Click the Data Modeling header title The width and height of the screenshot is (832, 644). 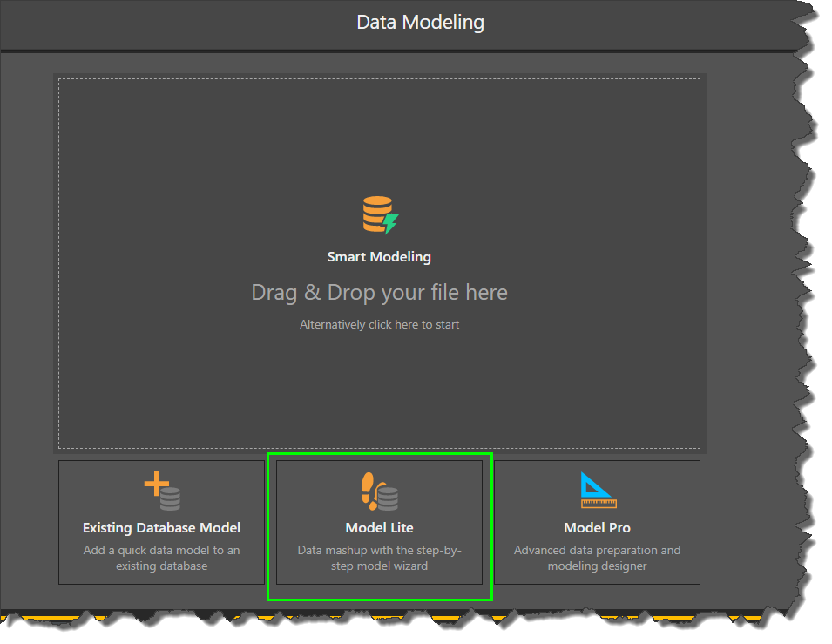tap(420, 23)
